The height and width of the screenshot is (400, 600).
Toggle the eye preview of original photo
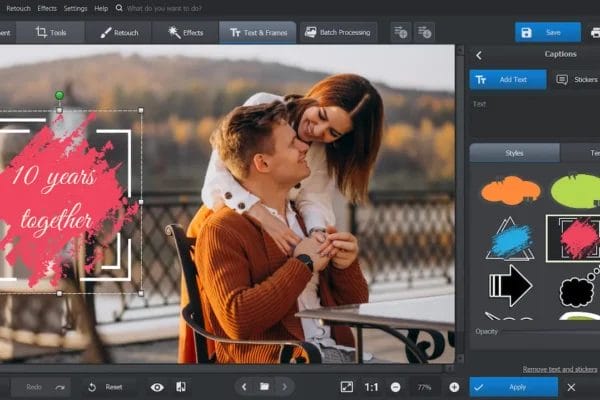click(x=157, y=387)
